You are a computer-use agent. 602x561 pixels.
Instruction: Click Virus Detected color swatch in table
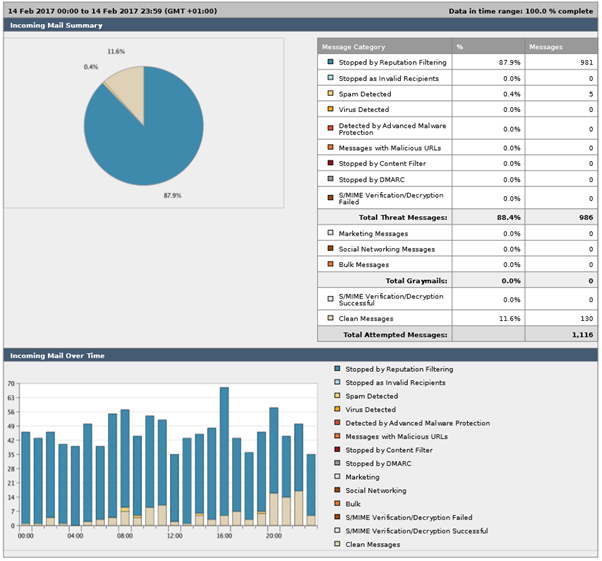click(x=330, y=110)
